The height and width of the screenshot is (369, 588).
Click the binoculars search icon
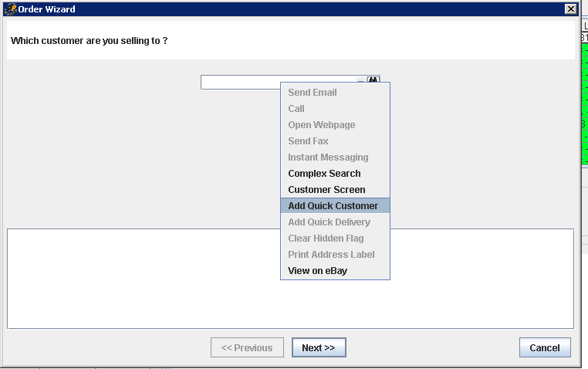click(373, 80)
